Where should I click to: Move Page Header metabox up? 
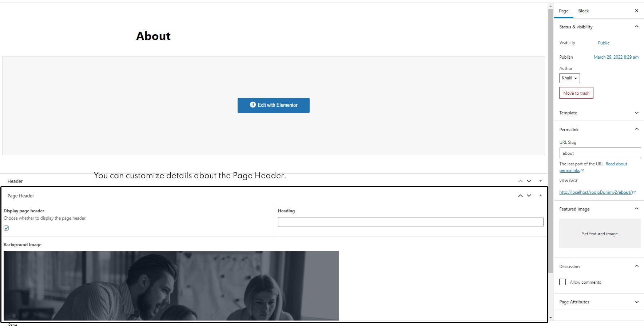(x=520, y=196)
